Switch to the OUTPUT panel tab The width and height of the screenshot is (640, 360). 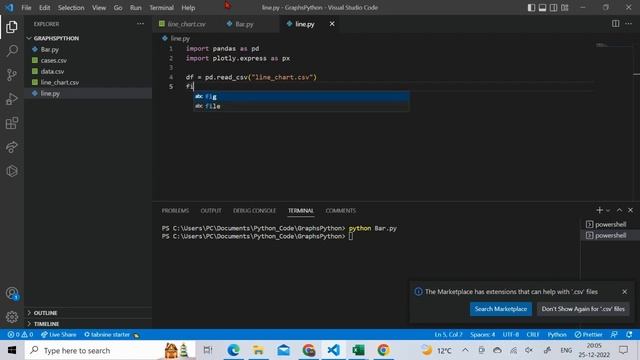211,211
